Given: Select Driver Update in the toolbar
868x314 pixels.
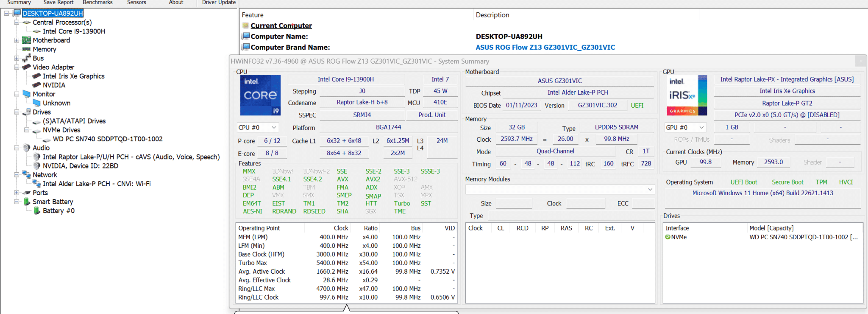Looking at the screenshot, I should [219, 3].
